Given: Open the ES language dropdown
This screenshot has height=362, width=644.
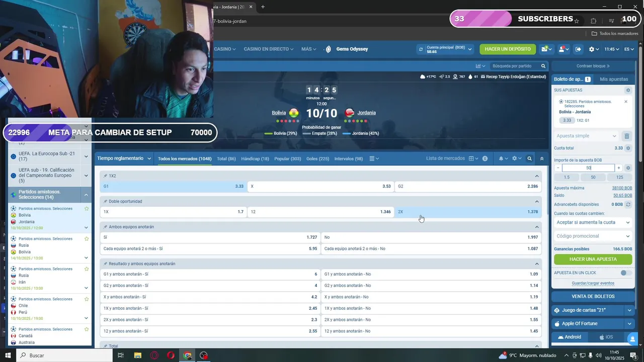Looking at the screenshot, I should (x=629, y=49).
